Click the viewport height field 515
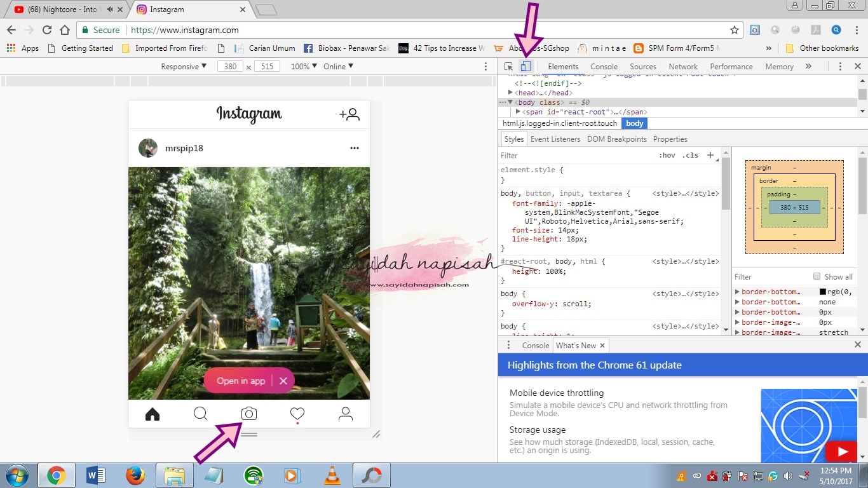Screen dimensions: 868x488 point(267,66)
